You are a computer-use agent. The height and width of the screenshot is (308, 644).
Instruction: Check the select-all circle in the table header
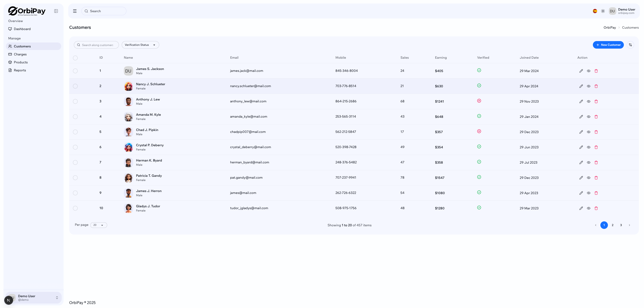pyautogui.click(x=76, y=58)
